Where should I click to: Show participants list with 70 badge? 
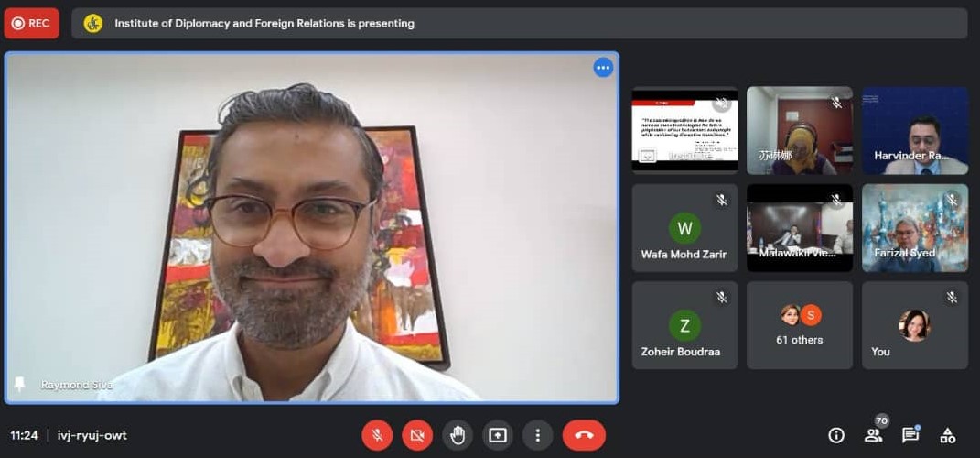click(x=874, y=435)
